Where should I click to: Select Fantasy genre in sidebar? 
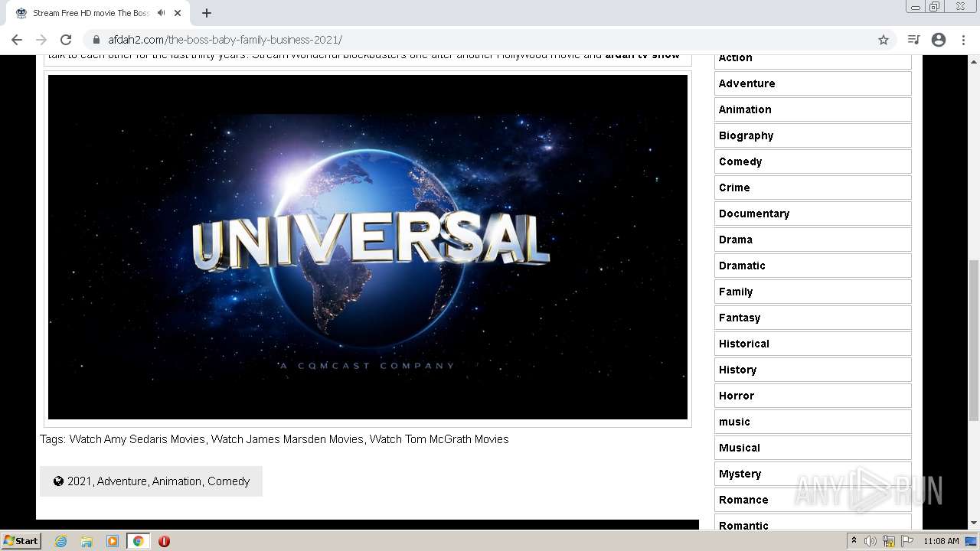click(x=812, y=318)
